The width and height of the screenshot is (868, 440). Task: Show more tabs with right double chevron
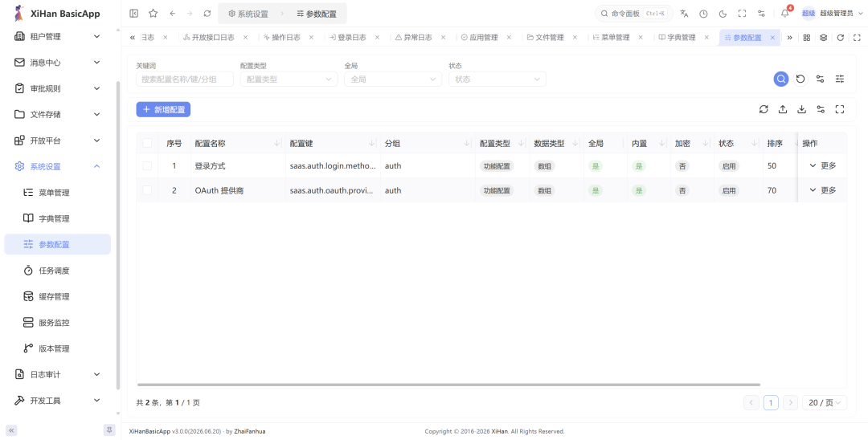pyautogui.click(x=790, y=38)
